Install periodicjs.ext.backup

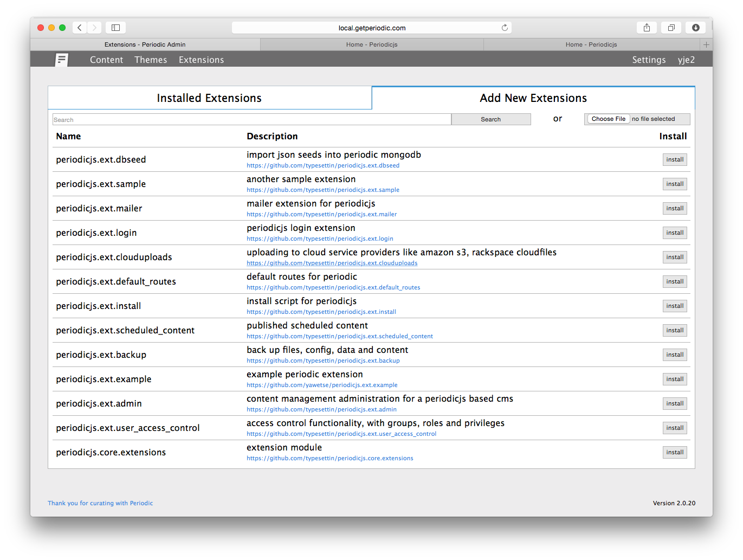click(675, 355)
